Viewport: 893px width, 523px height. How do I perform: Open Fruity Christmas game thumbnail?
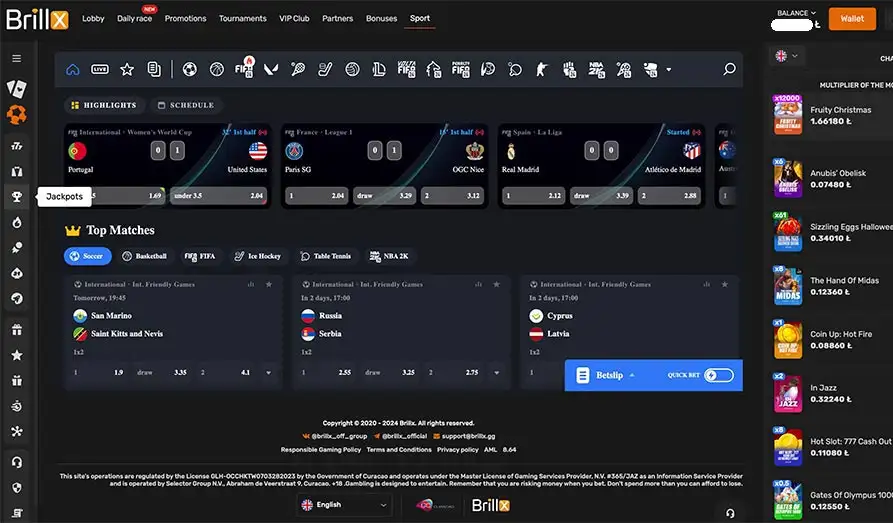click(788, 115)
